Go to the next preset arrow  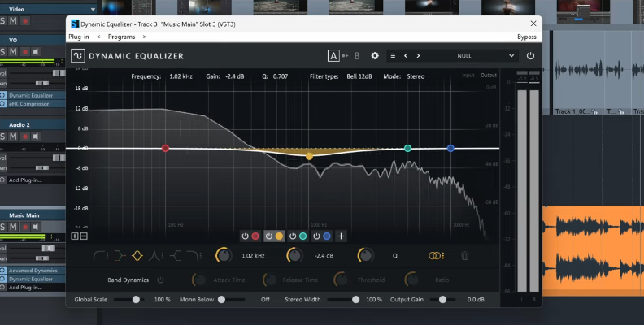[x=418, y=56]
